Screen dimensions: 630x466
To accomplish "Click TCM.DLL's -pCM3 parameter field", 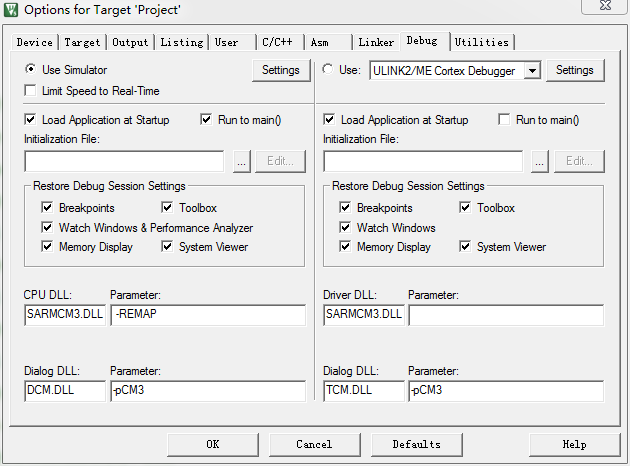I will coord(506,391).
